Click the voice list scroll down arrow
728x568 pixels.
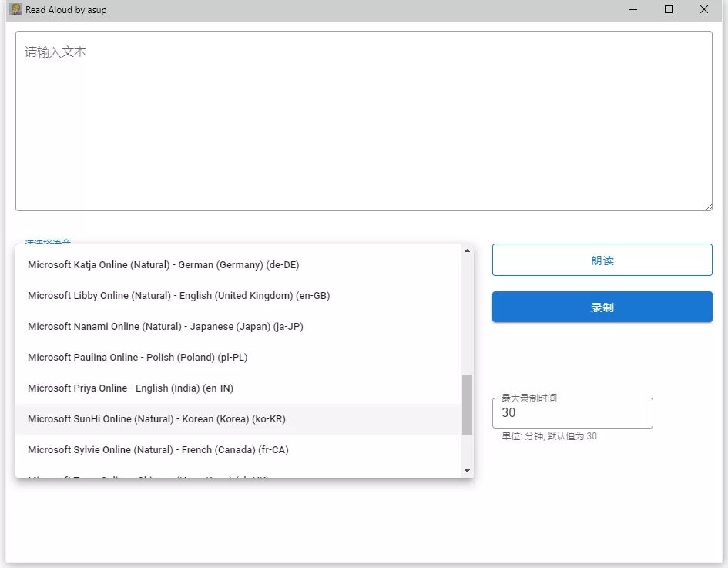click(x=467, y=471)
